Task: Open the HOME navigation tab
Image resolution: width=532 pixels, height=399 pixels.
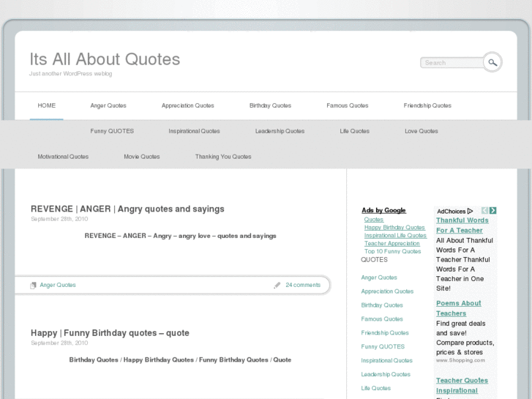Action: click(x=47, y=105)
